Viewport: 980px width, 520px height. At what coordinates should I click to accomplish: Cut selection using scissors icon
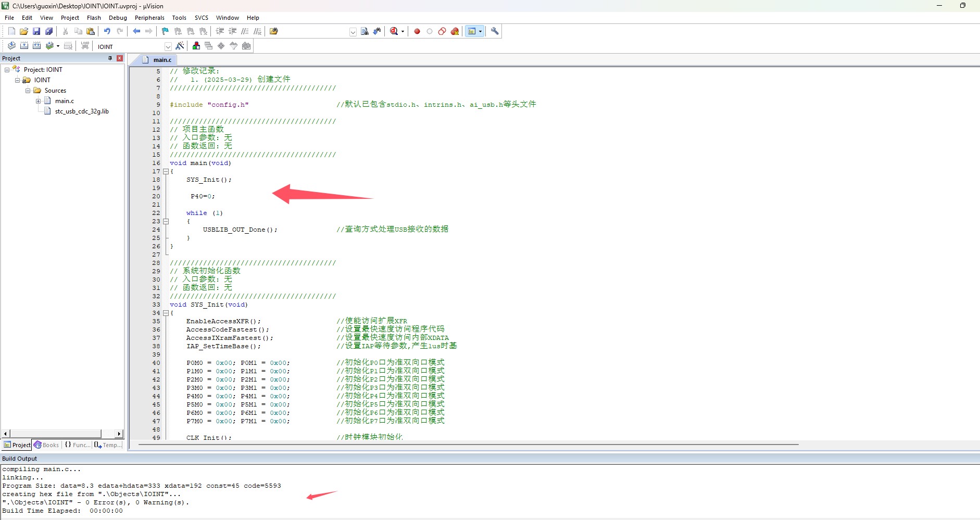coord(66,31)
